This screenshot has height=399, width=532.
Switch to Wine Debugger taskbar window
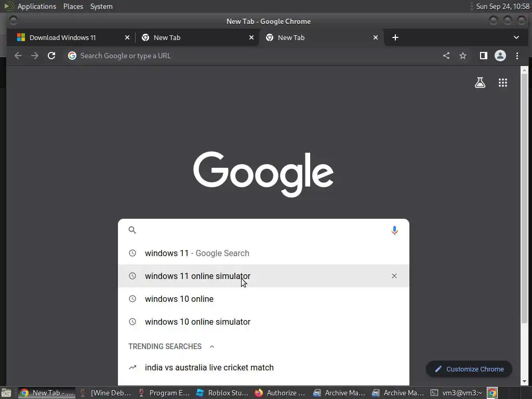(105, 393)
